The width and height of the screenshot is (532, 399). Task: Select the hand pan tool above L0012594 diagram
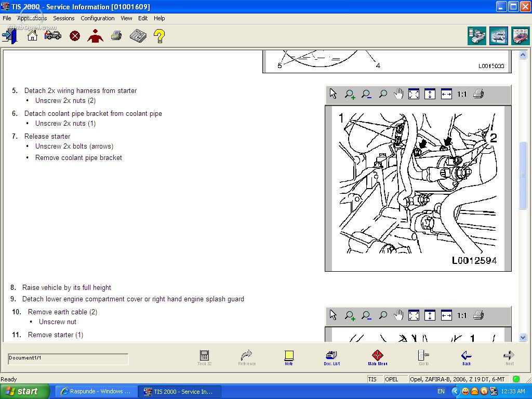(x=398, y=94)
